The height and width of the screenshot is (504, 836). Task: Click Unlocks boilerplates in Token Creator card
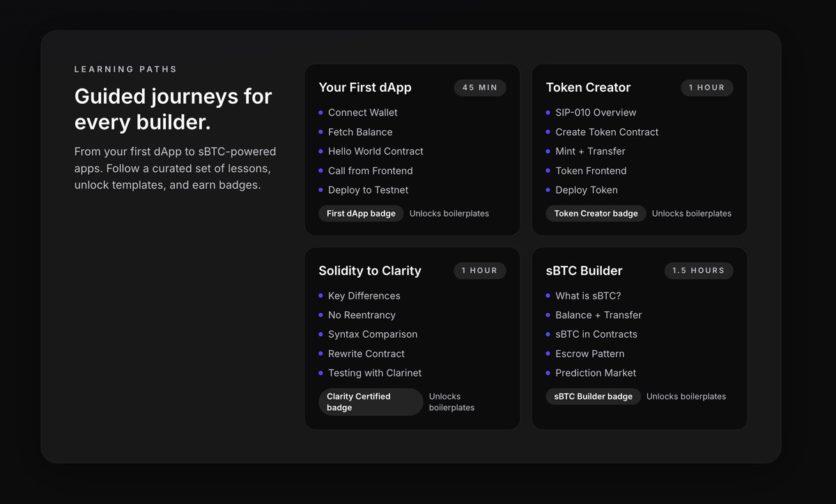[x=692, y=214]
